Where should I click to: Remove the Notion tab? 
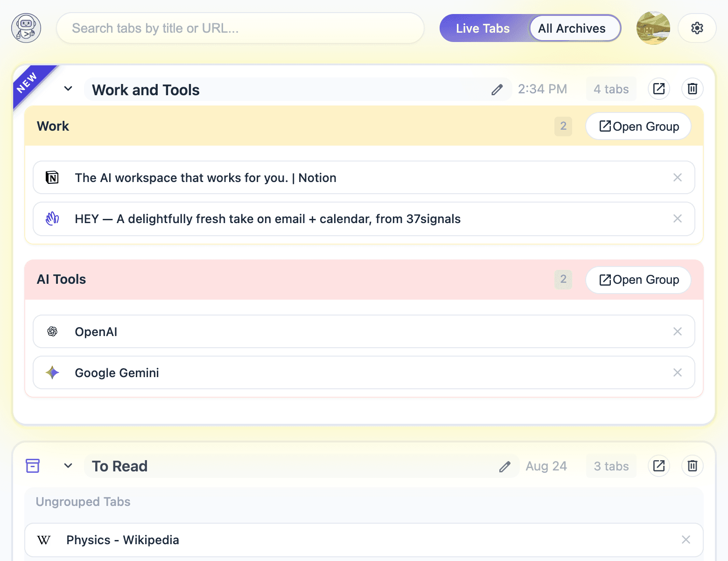pos(678,177)
